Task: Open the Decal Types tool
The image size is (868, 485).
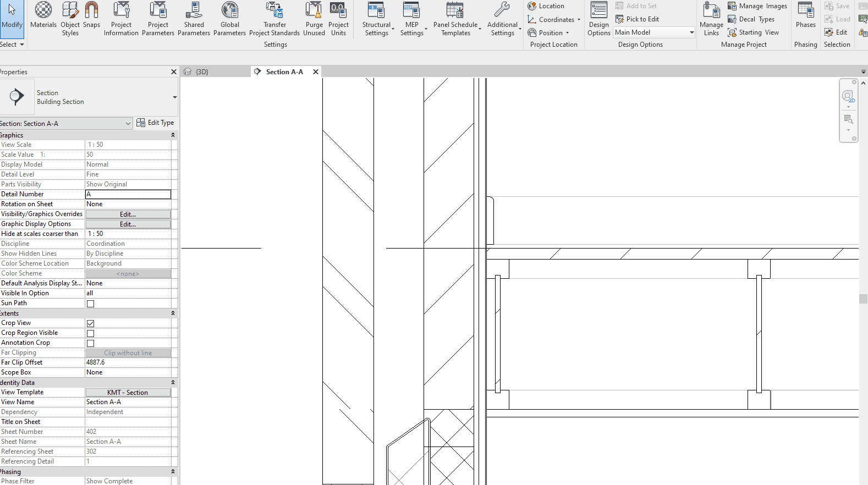Action: [751, 19]
